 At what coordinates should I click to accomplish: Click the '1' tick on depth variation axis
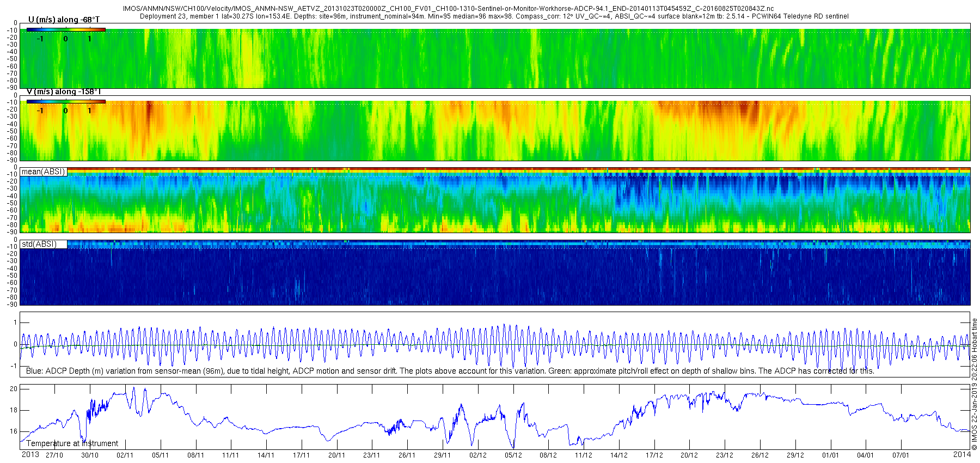coord(15,323)
